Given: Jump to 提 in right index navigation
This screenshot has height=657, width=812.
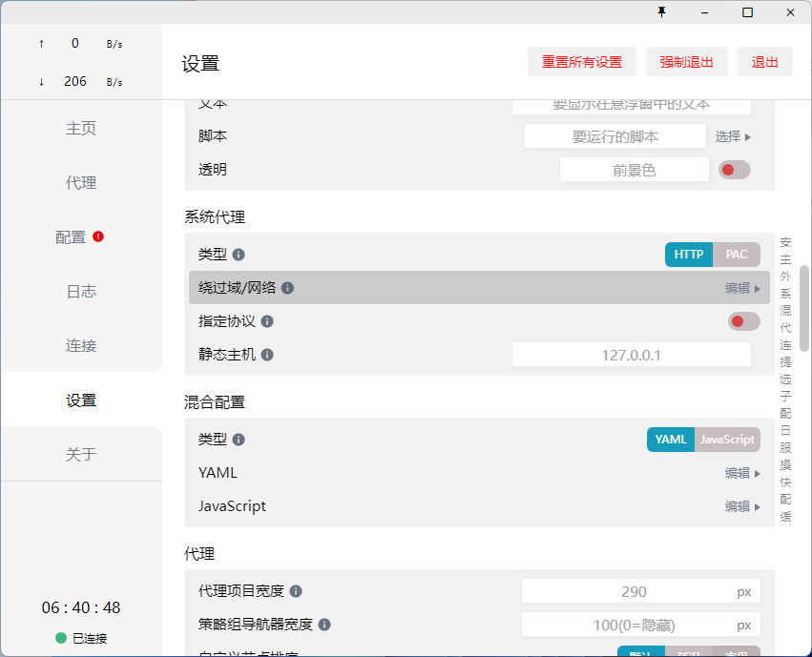Looking at the screenshot, I should pos(785,362).
